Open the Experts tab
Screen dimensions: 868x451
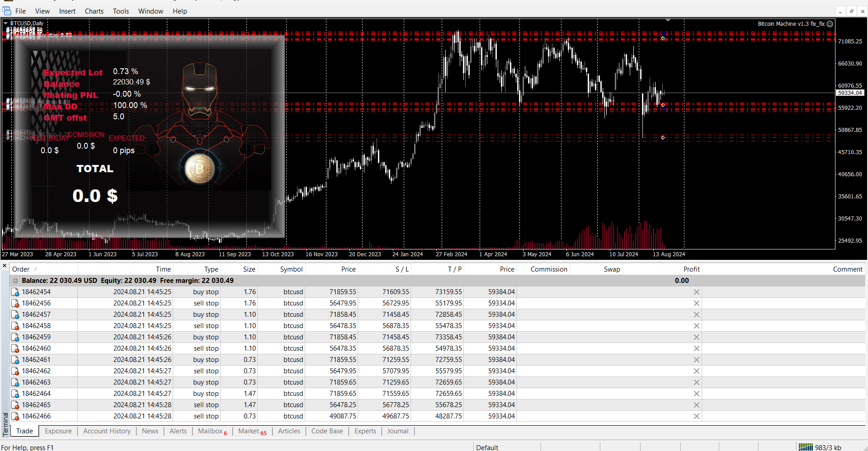click(365, 431)
